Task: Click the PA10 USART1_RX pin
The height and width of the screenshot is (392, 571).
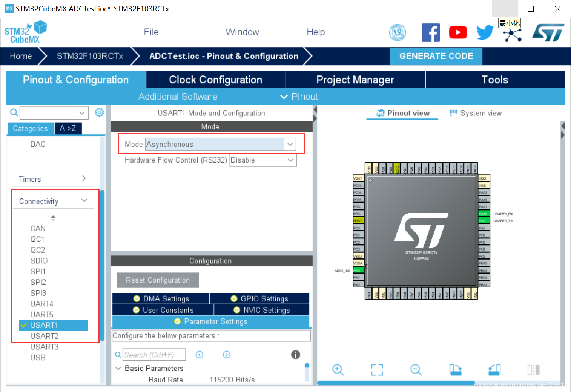Action: (x=484, y=214)
